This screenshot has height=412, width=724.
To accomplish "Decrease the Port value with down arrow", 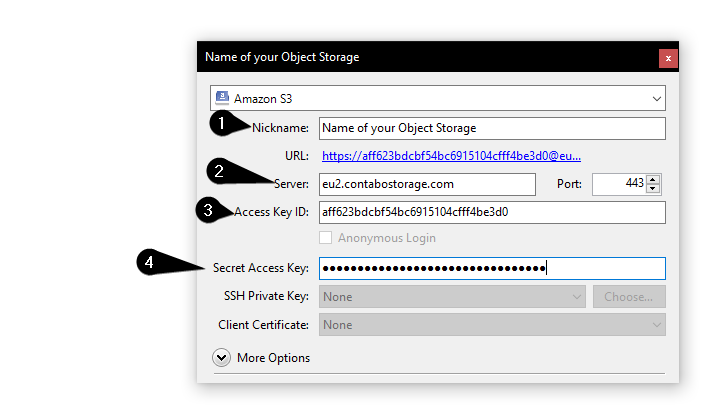I will point(653,188).
